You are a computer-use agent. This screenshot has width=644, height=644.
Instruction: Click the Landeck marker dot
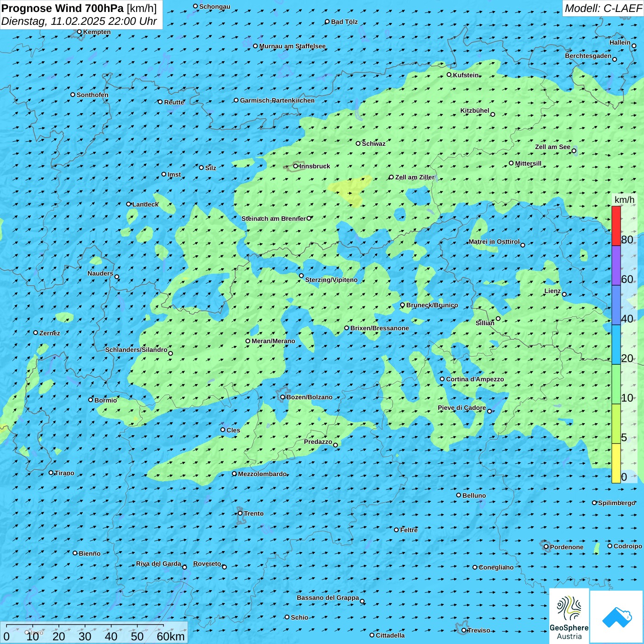[129, 204]
